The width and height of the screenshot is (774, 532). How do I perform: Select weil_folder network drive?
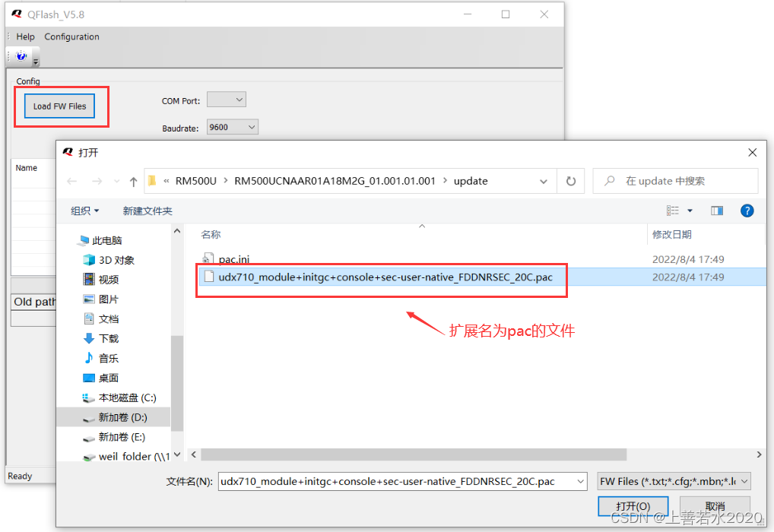tap(126, 457)
